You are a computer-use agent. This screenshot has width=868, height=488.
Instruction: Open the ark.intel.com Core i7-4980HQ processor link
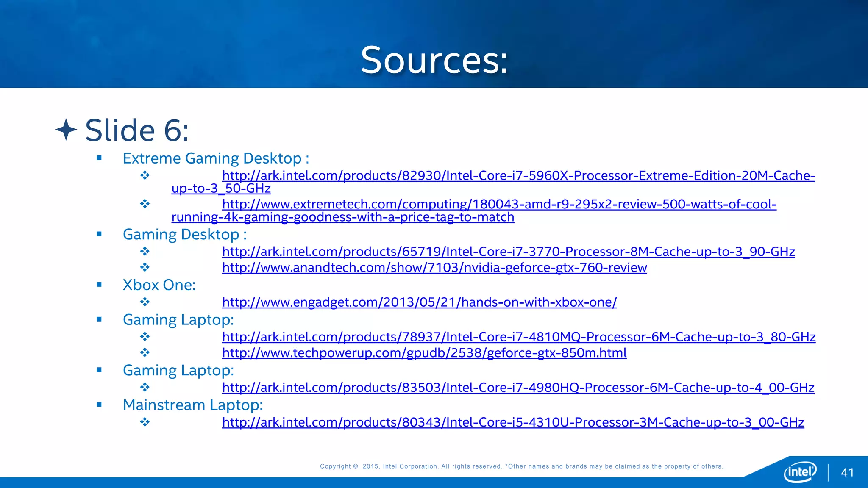point(518,388)
